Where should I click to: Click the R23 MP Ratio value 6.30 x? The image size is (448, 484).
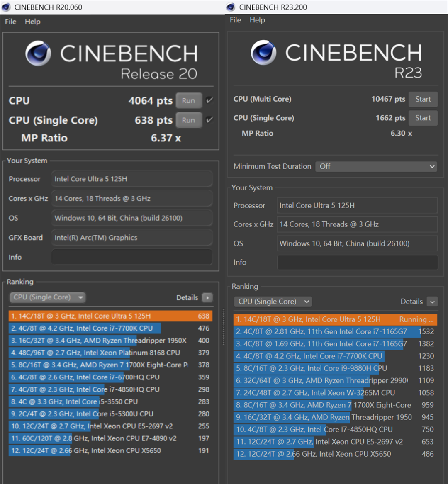coord(402,134)
